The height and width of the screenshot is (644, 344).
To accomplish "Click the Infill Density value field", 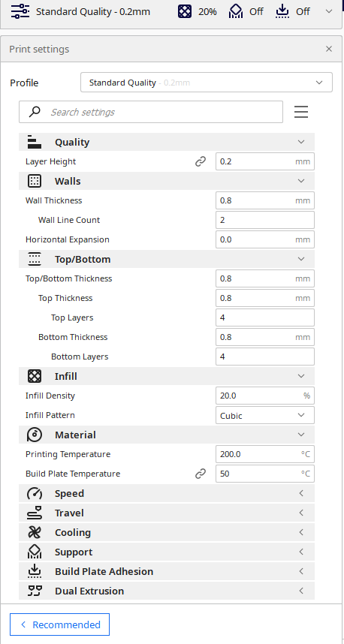I will point(265,396).
